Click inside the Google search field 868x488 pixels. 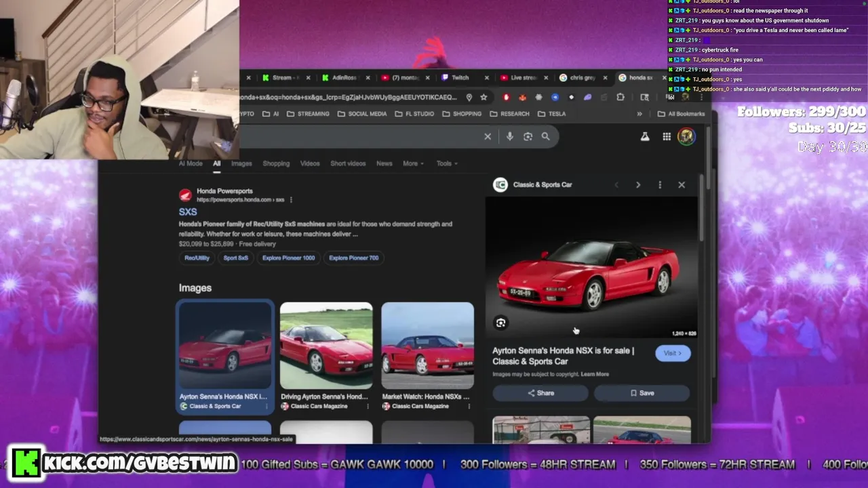(359, 136)
